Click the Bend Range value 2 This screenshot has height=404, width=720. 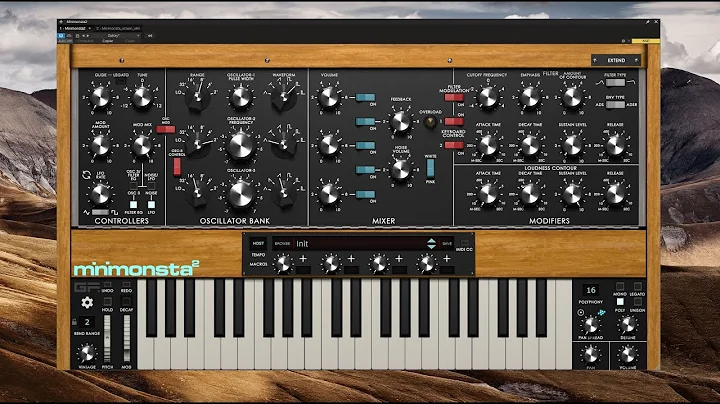tap(87, 322)
